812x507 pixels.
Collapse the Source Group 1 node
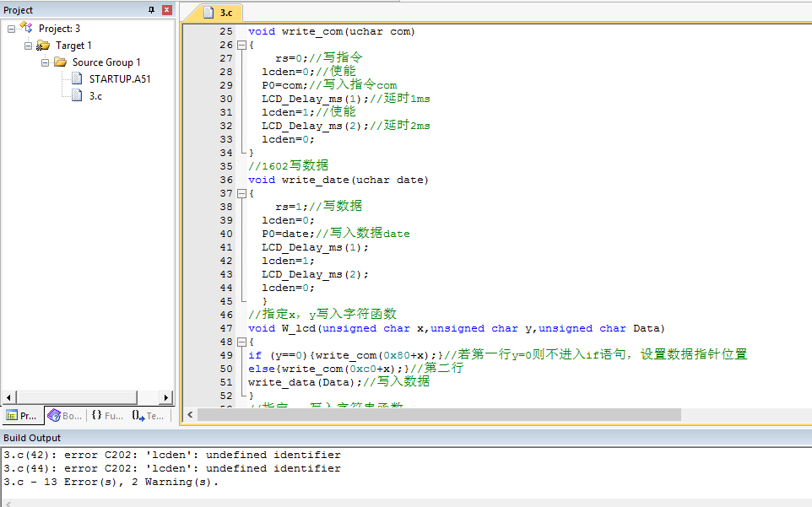[x=45, y=62]
